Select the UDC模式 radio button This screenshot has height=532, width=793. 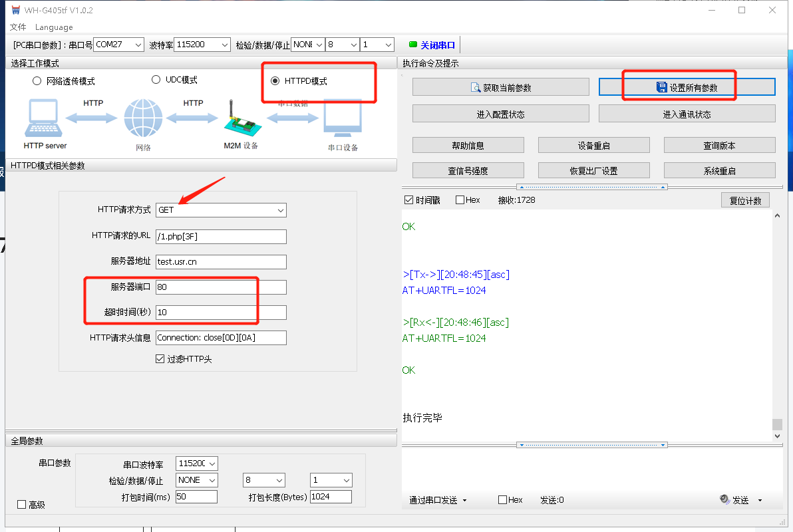156,80
